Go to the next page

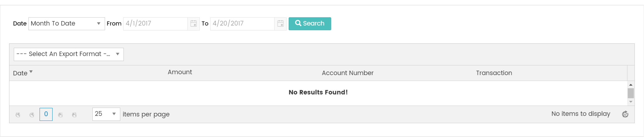(60, 115)
